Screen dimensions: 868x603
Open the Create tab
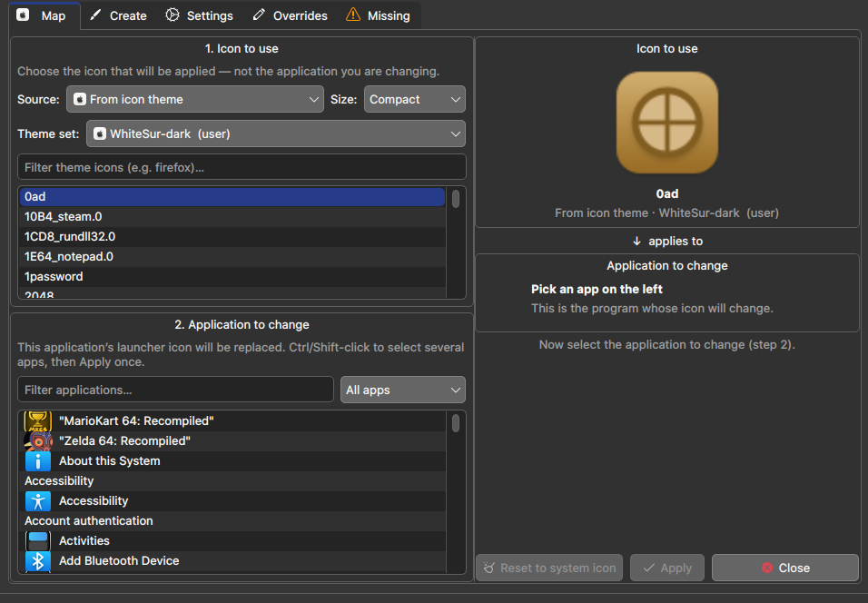tap(118, 15)
